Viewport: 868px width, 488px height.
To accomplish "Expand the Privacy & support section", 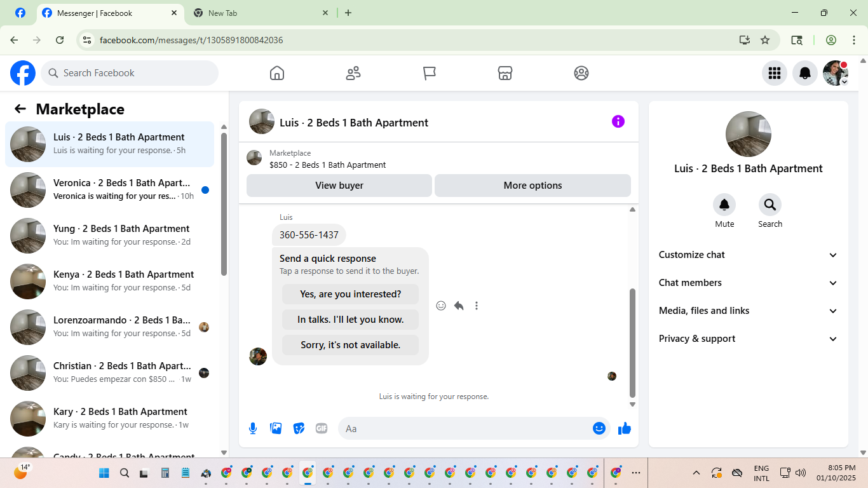I will coord(749,339).
